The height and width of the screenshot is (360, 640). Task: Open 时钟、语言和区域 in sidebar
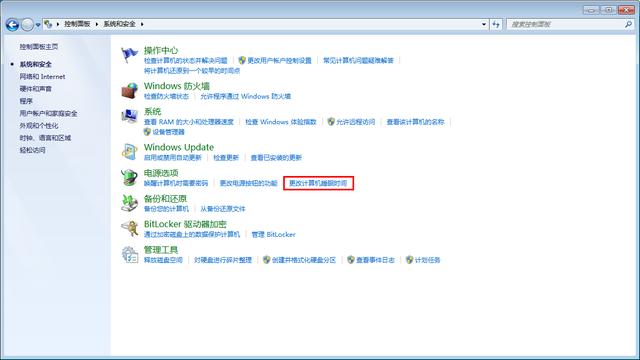click(45, 138)
